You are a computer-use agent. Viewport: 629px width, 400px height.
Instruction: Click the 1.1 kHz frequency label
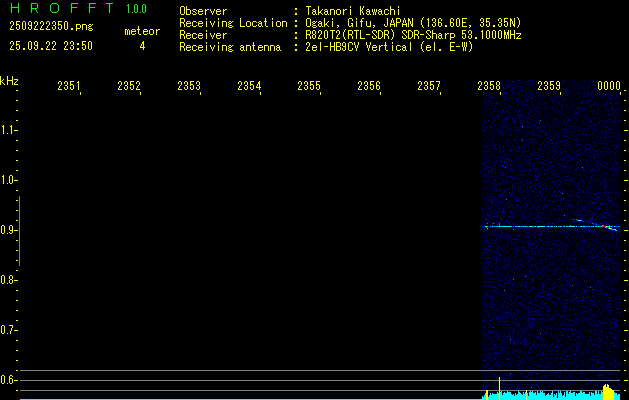pos(8,130)
